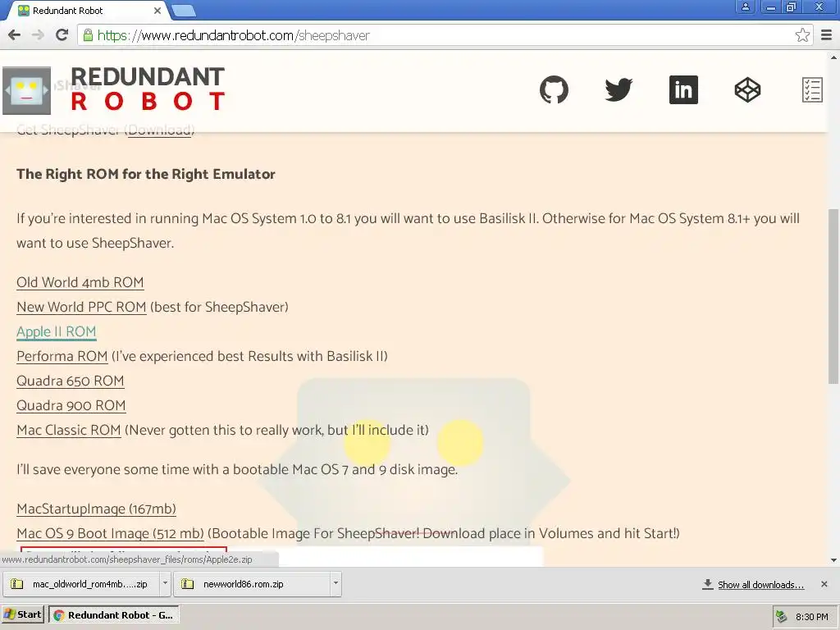Open the LinkedIn icon in header
Viewport: 840px width, 630px height.
683,89
